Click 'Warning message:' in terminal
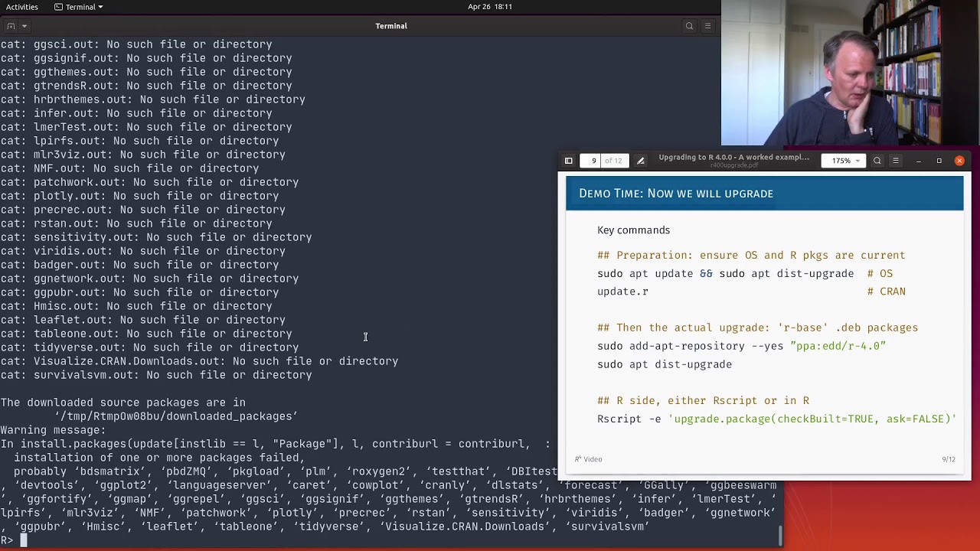 [x=53, y=430]
